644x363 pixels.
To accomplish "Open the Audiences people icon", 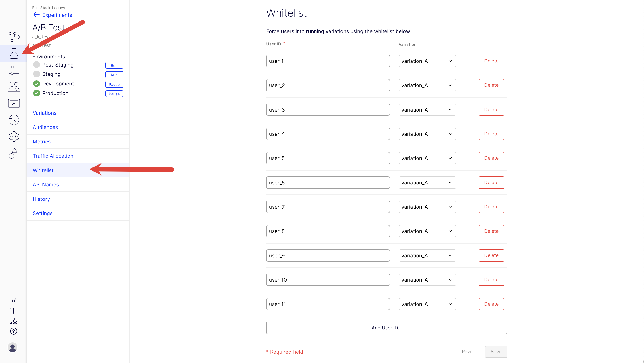I will pos(14,87).
